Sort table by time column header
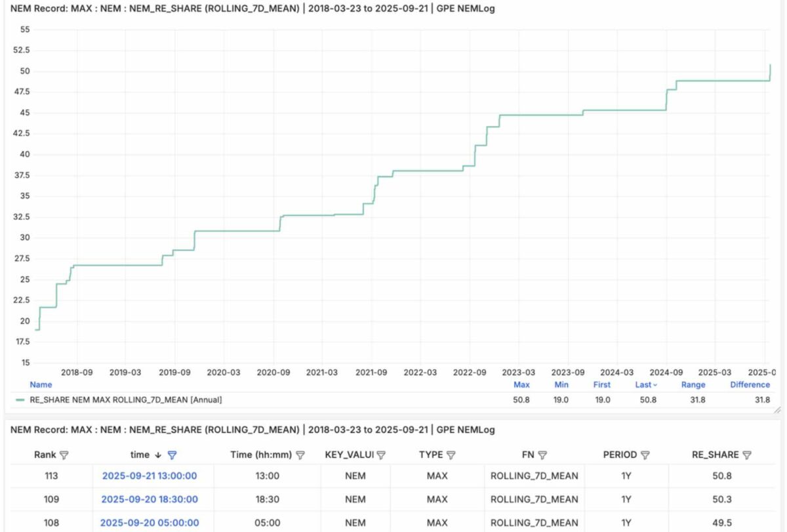Image resolution: width=787 pixels, height=532 pixels. [140, 455]
